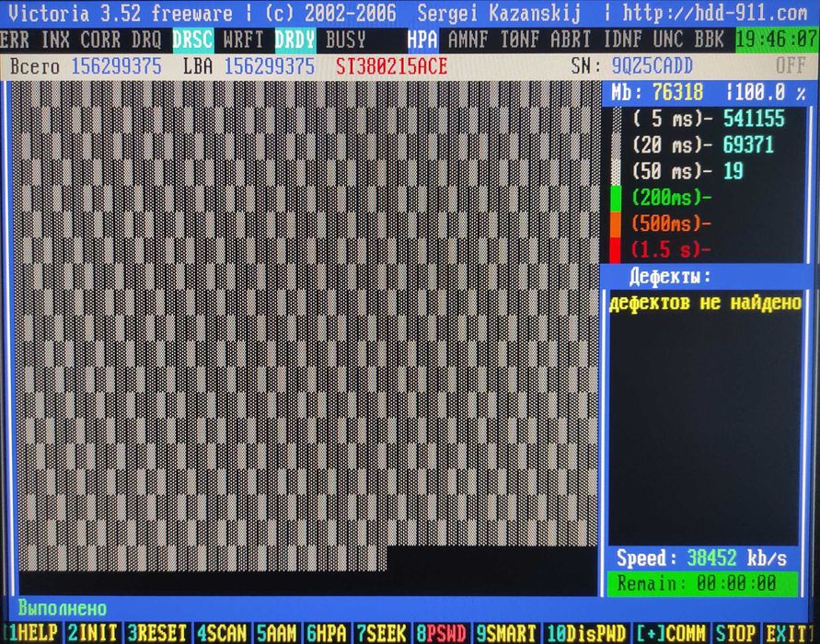Click the Mb value 76318
The image size is (820, 644).
pyautogui.click(x=677, y=93)
